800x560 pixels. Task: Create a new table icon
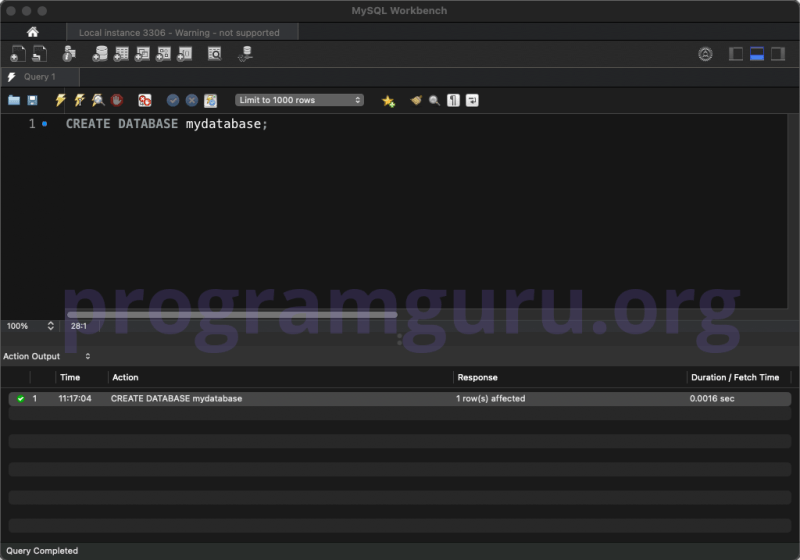point(121,54)
